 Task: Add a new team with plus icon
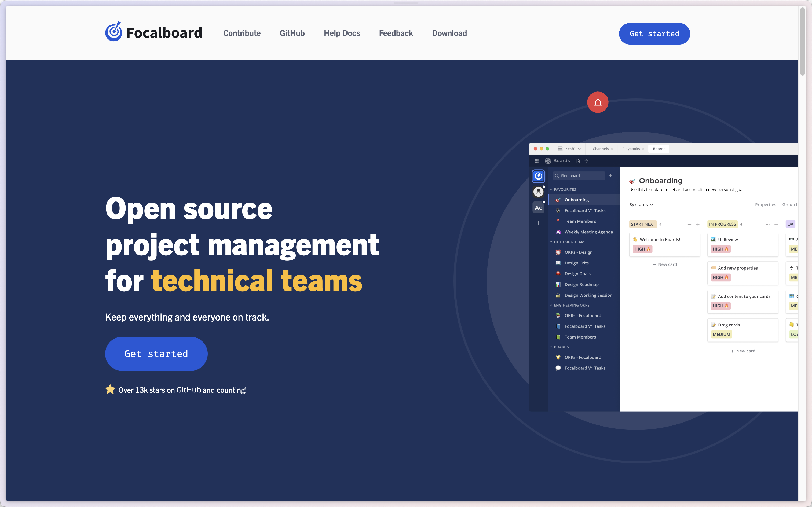pyautogui.click(x=538, y=223)
